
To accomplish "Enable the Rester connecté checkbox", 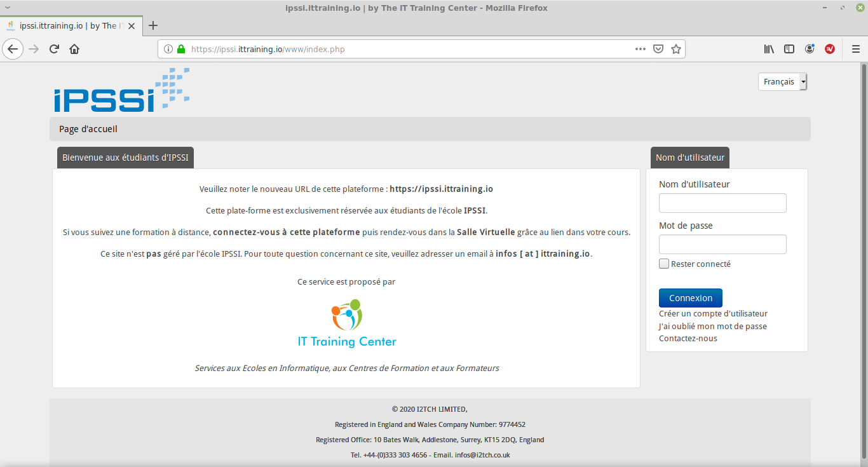I will click(x=664, y=264).
